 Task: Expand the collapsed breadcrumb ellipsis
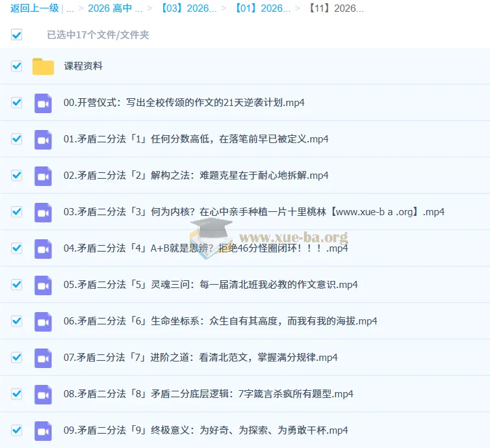[70, 8]
